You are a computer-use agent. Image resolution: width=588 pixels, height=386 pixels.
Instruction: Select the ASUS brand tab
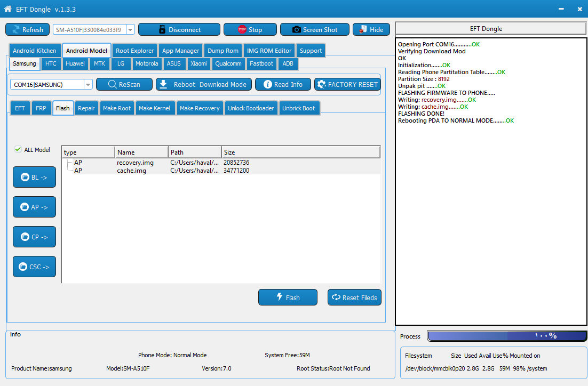click(x=173, y=63)
